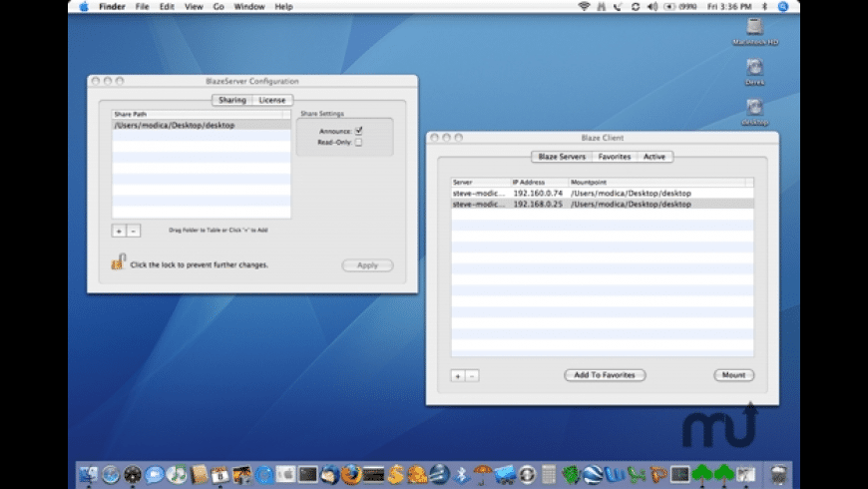Image resolution: width=868 pixels, height=489 pixels.
Task: Open the gold dollar sign Dock icon
Action: click(x=395, y=475)
